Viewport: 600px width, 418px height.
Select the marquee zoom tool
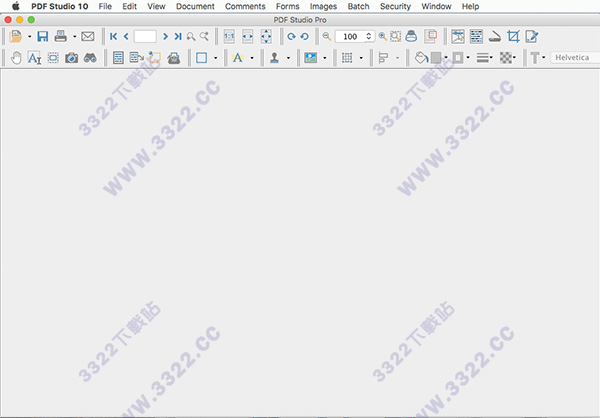pyautogui.click(x=396, y=36)
